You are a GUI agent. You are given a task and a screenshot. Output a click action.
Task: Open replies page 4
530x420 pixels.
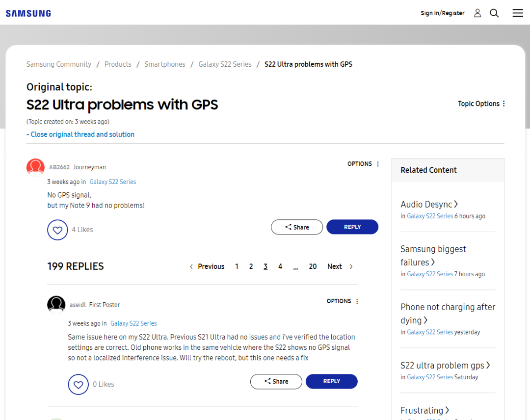point(280,266)
